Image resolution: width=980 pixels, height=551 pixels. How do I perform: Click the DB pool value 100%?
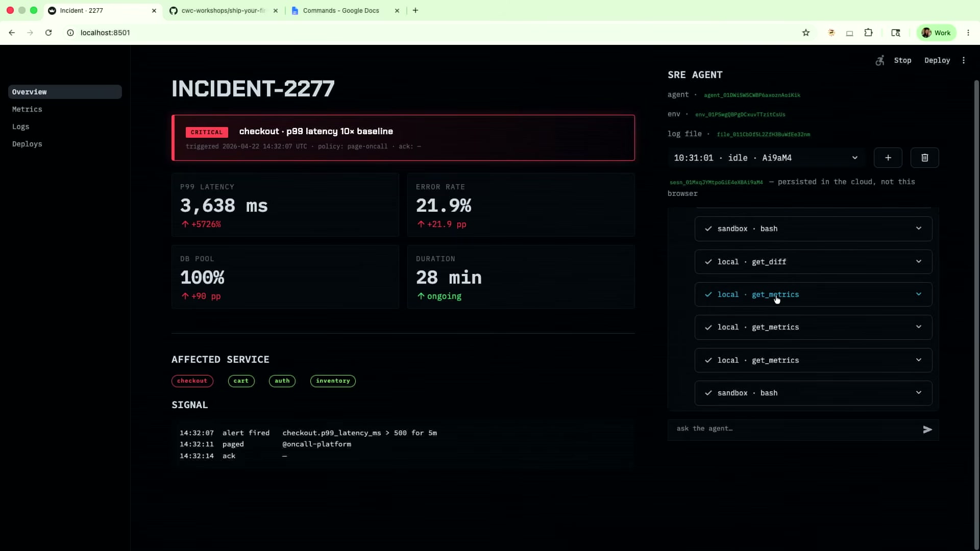202,278
